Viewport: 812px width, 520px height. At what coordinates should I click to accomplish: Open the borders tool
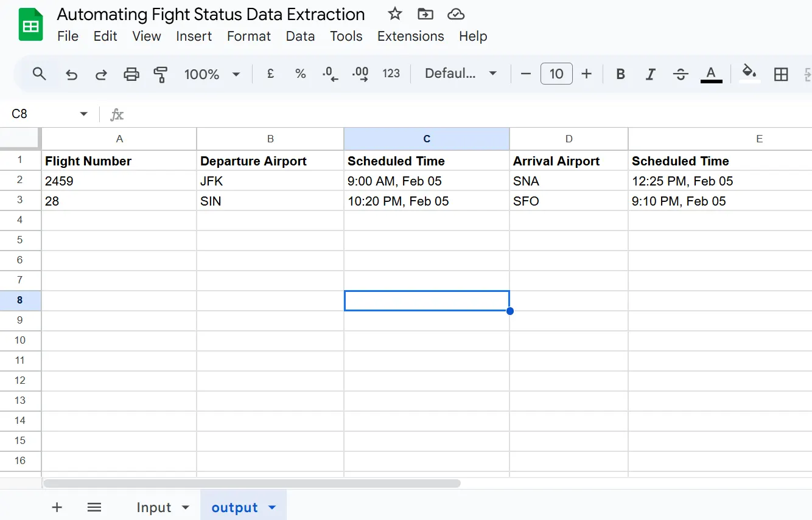coord(781,74)
